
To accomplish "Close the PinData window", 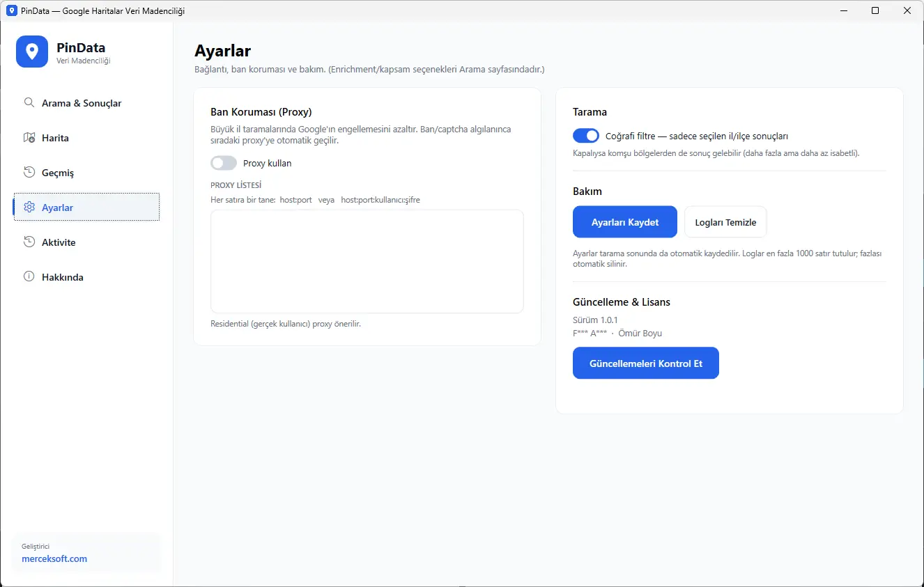I will click(x=907, y=10).
